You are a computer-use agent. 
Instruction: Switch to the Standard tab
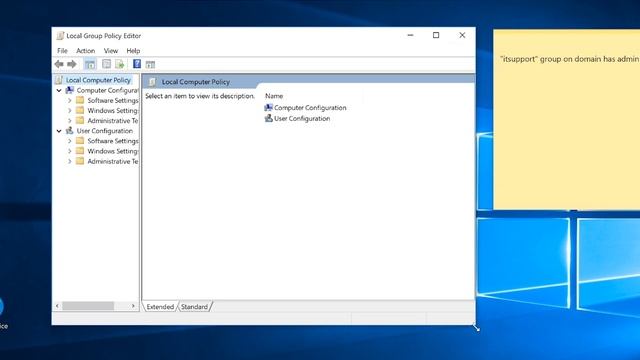point(194,307)
